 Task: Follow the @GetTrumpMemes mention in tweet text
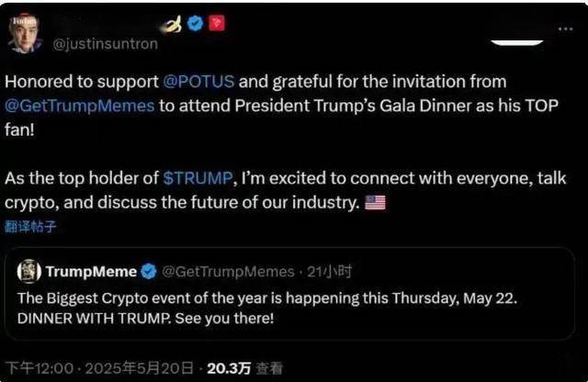pyautogui.click(x=79, y=104)
